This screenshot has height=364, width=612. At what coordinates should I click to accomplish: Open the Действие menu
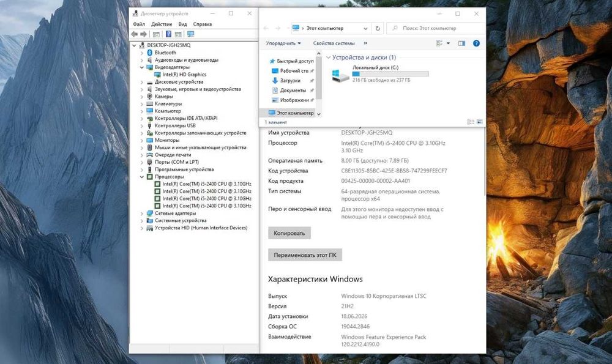pos(161,24)
